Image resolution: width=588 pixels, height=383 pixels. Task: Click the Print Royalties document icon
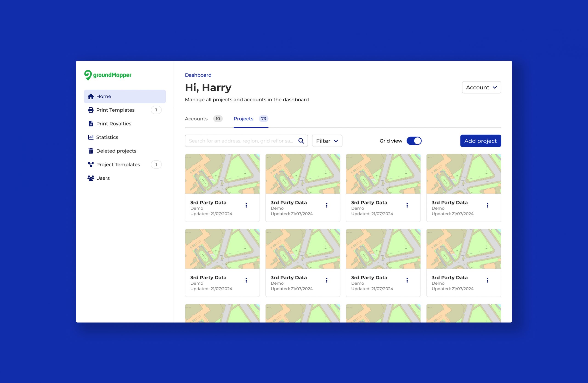(91, 124)
